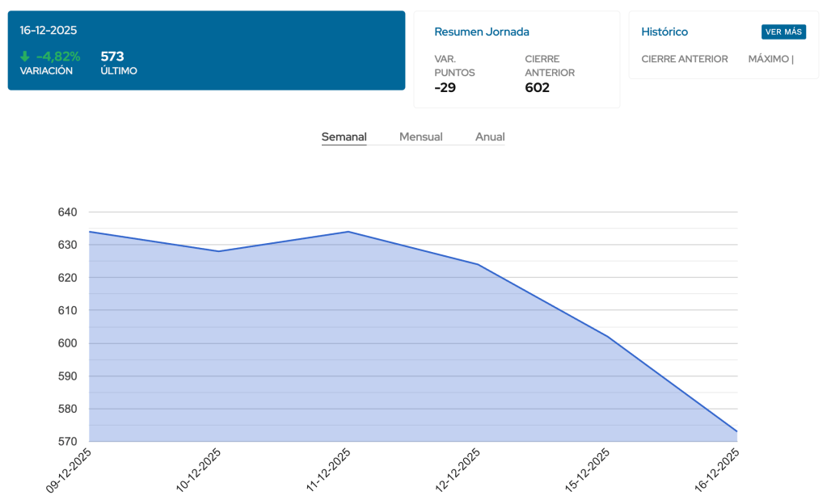
Task: Select the Anual chart tab
Action: (490, 136)
